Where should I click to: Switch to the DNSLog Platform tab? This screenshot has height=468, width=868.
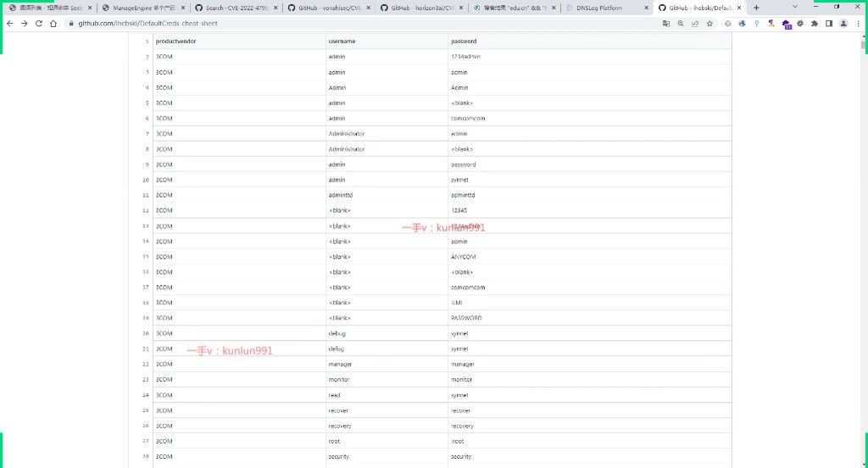[x=607, y=8]
